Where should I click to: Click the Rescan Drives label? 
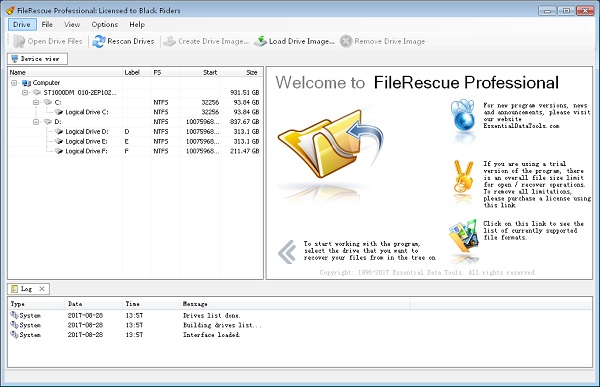pyautogui.click(x=131, y=41)
